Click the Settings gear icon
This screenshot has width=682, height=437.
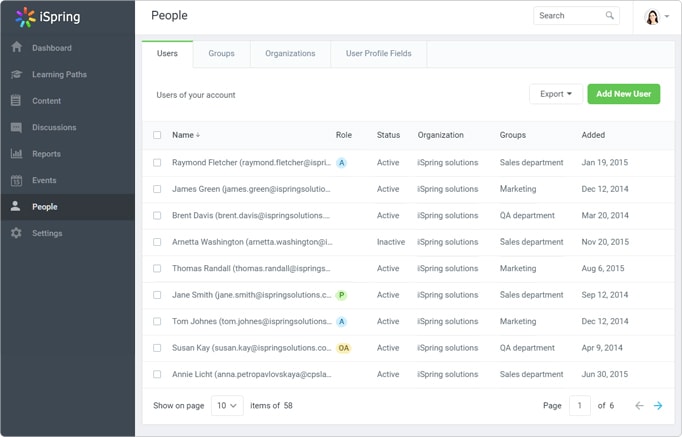coord(16,233)
